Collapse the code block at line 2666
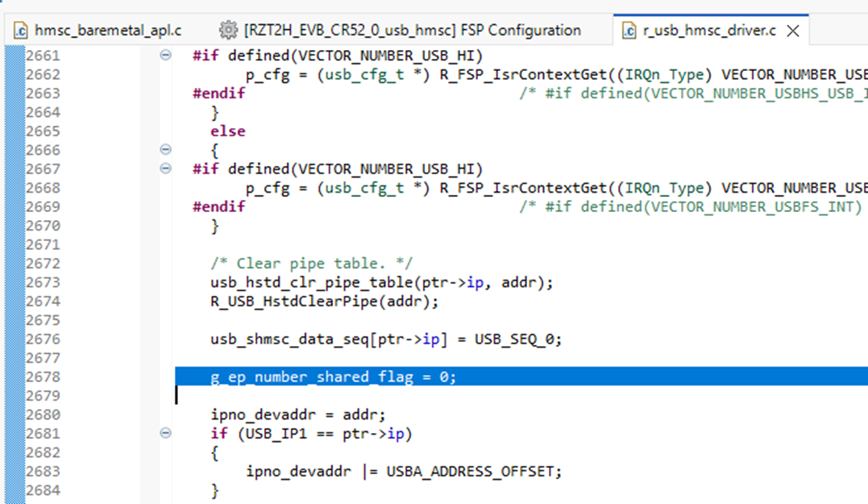This screenshot has height=504, width=868. tap(165, 149)
